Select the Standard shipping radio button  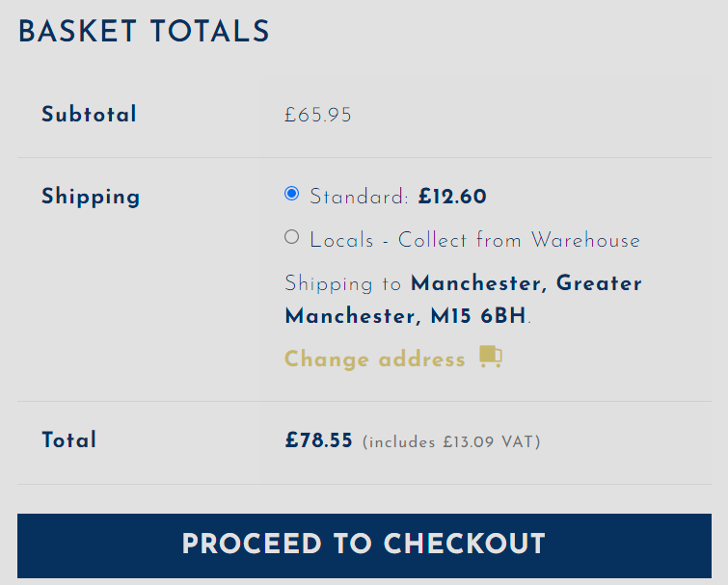291,193
